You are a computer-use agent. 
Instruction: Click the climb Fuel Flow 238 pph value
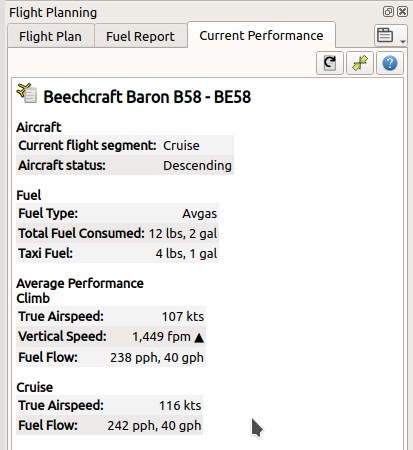pos(157,358)
